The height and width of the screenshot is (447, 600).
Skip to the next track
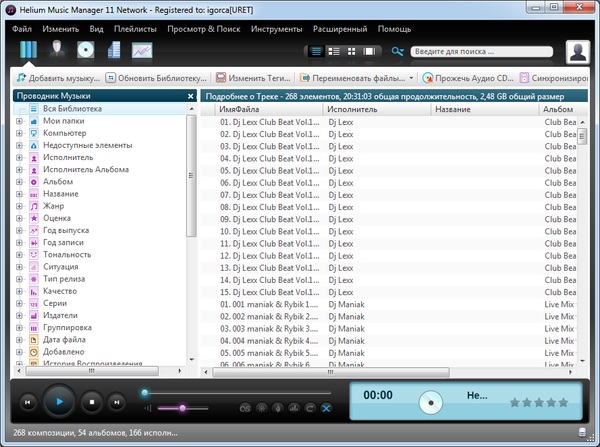pyautogui.click(x=117, y=402)
